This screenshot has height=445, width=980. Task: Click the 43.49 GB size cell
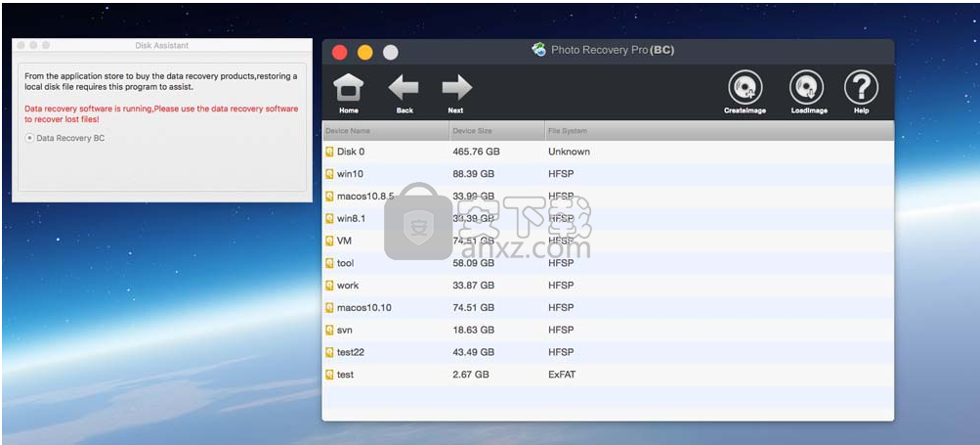click(473, 352)
